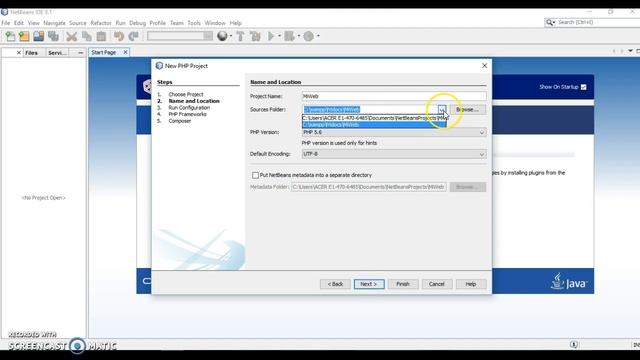This screenshot has width=640, height=360.
Task: Open the Window menu
Action: click(x=215, y=23)
